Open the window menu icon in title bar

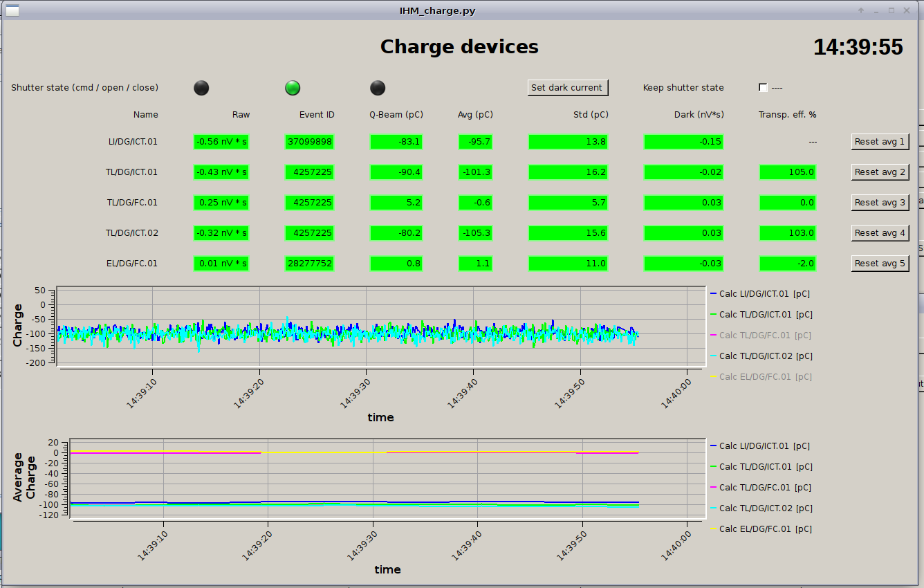coord(12,10)
